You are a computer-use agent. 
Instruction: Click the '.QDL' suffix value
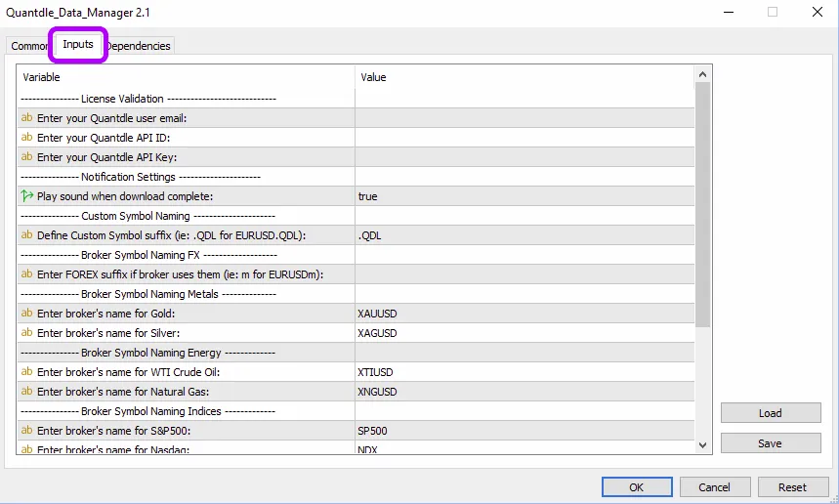370,235
